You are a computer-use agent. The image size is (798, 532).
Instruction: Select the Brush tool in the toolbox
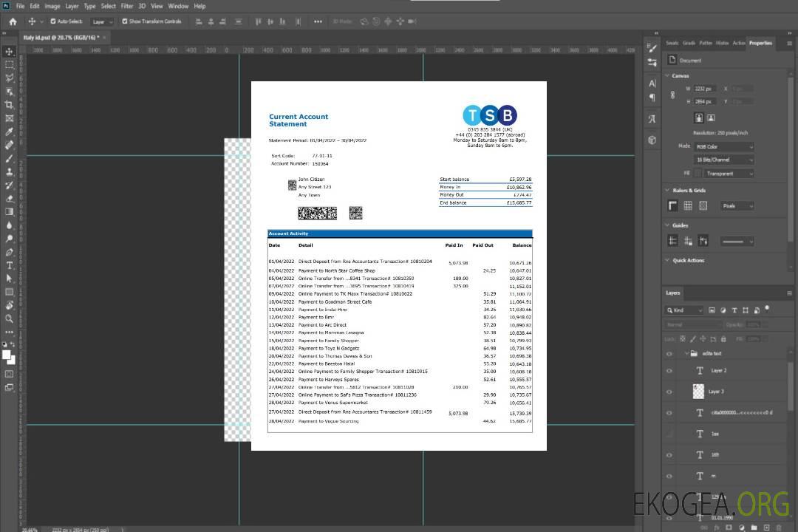[9, 158]
